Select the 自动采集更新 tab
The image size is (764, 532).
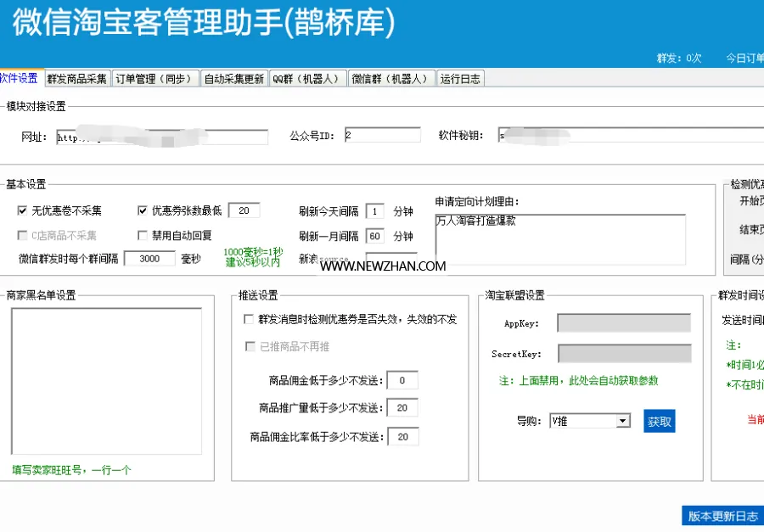click(234, 79)
